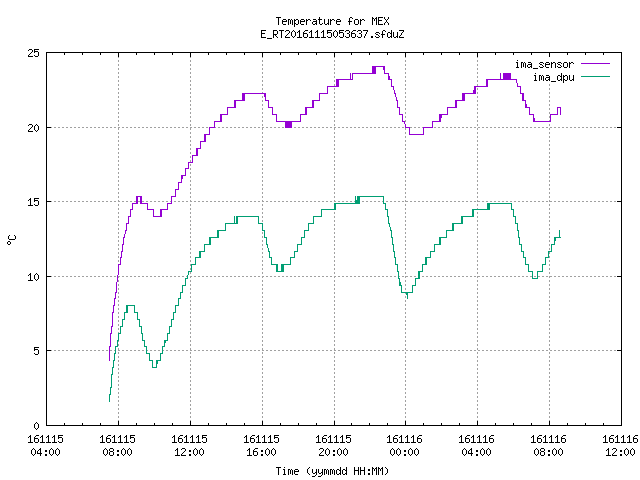Image resolution: width=640 pixels, height=480 pixels.
Task: Click the x-axis tick label 161115 12:00
Action: (x=189, y=445)
